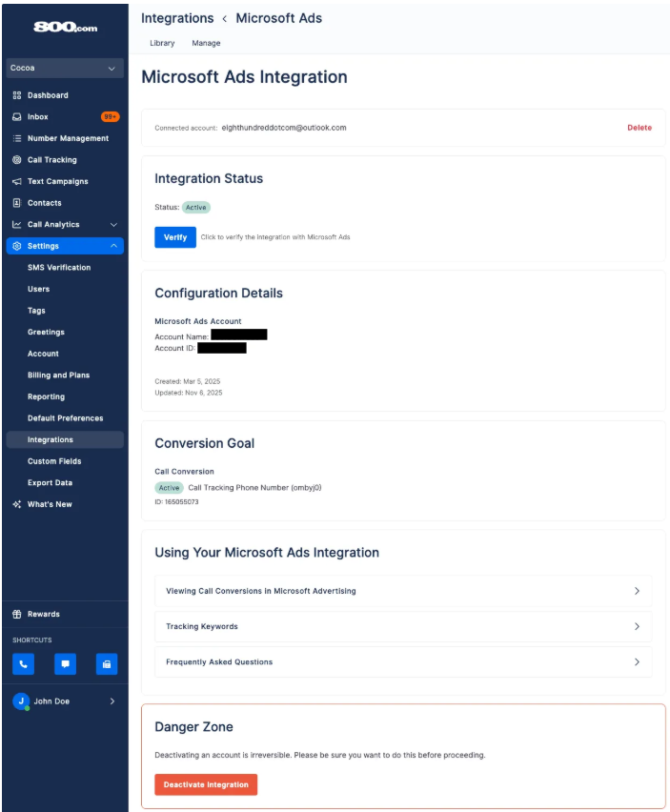This screenshot has height=812, width=670.
Task: Open Text Campaigns
Action: pos(57,181)
